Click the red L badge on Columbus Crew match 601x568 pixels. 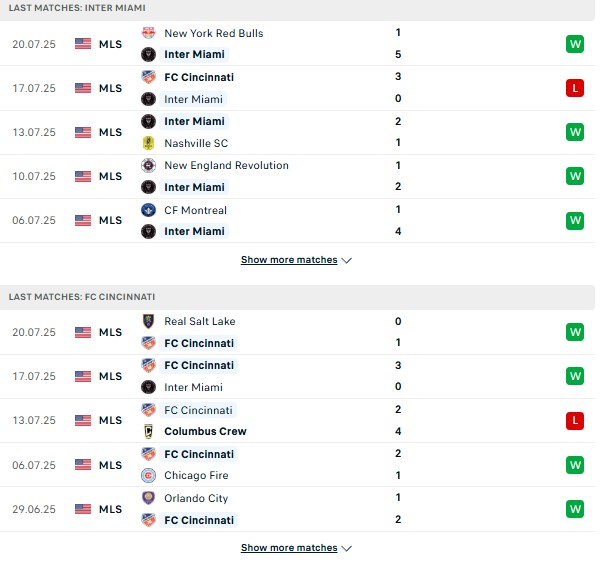pyautogui.click(x=575, y=420)
